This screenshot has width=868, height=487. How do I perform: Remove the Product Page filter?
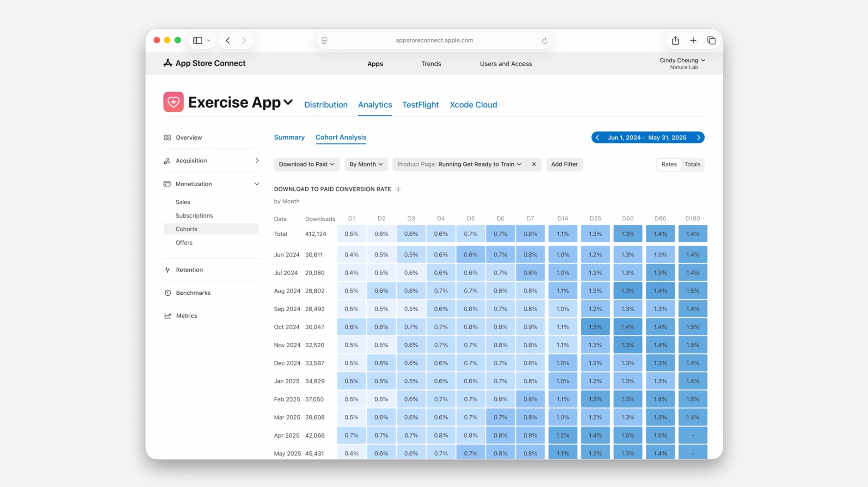tap(534, 164)
